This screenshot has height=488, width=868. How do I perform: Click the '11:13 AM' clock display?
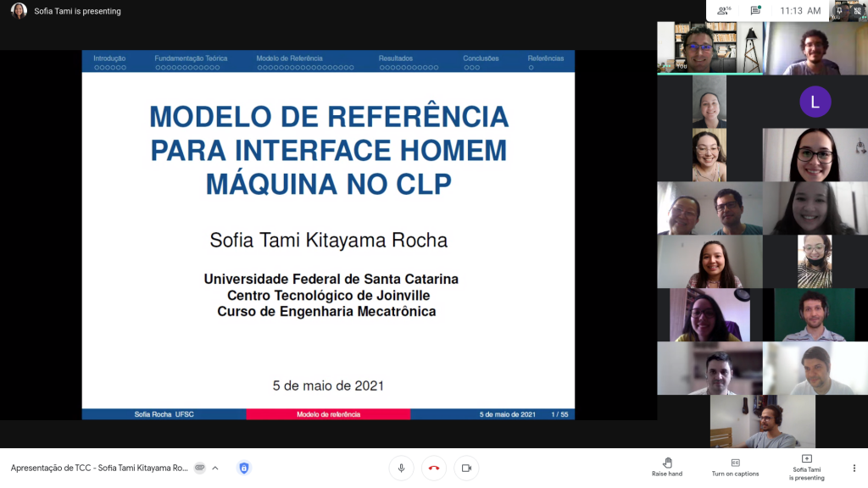(800, 10)
